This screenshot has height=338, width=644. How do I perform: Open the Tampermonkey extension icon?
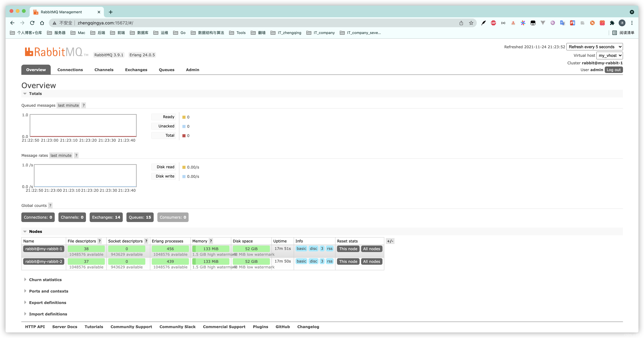click(x=533, y=23)
